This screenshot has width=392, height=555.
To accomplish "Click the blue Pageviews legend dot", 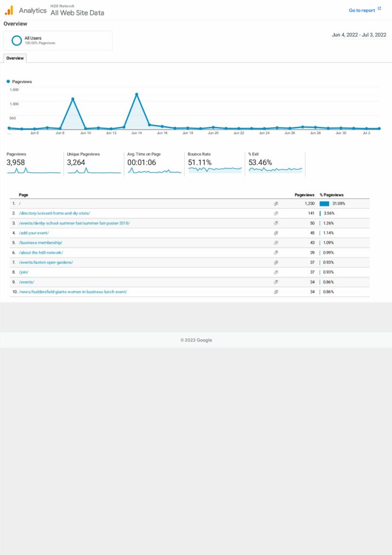I will [8, 81].
